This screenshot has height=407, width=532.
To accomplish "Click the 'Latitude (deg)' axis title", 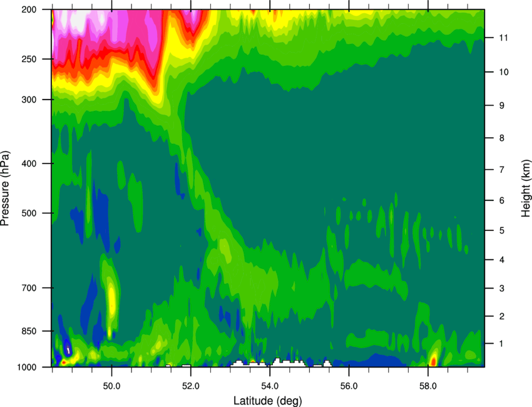I will pos(268,401).
